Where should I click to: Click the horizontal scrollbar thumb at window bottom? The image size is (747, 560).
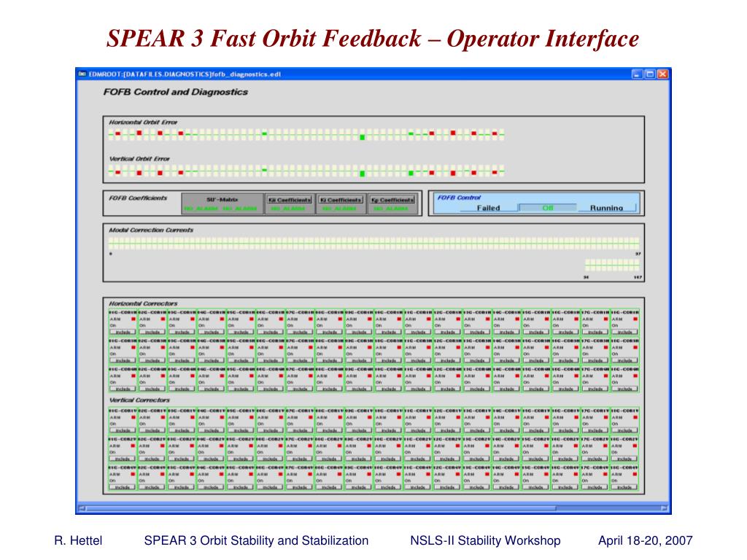click(x=321, y=508)
